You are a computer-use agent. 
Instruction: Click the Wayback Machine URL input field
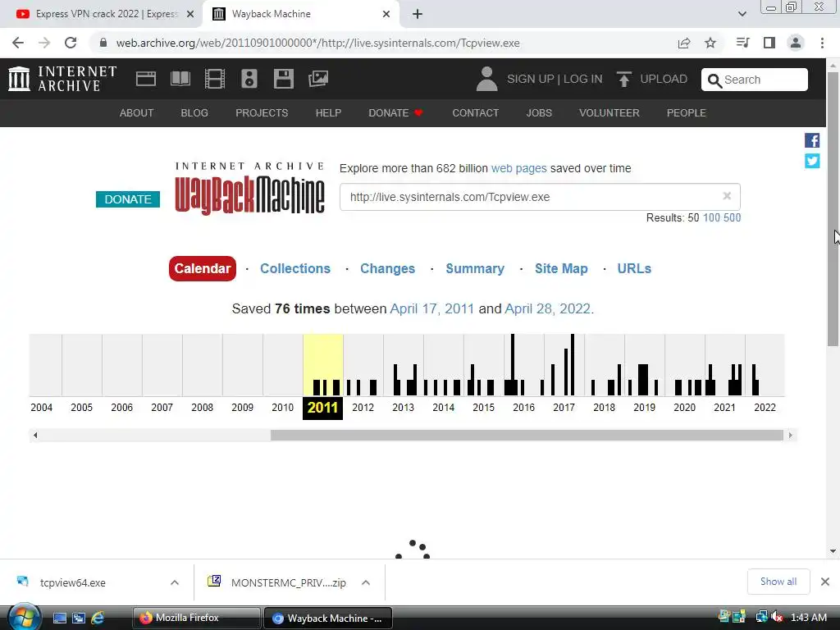[540, 197]
